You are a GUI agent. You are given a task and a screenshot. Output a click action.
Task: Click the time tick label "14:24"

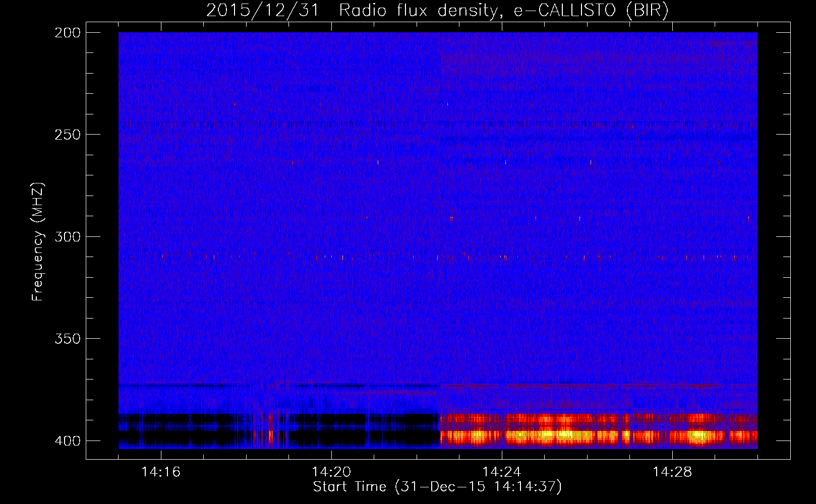coord(502,472)
